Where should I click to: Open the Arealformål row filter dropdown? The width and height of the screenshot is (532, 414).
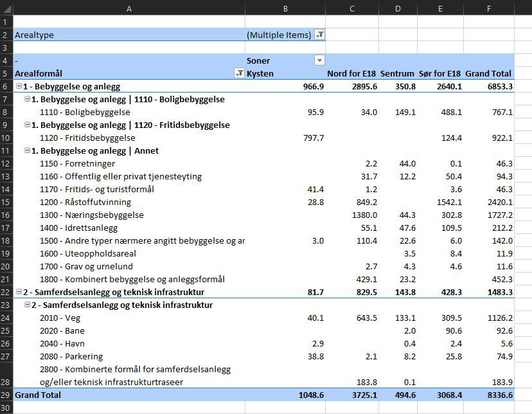pos(239,73)
